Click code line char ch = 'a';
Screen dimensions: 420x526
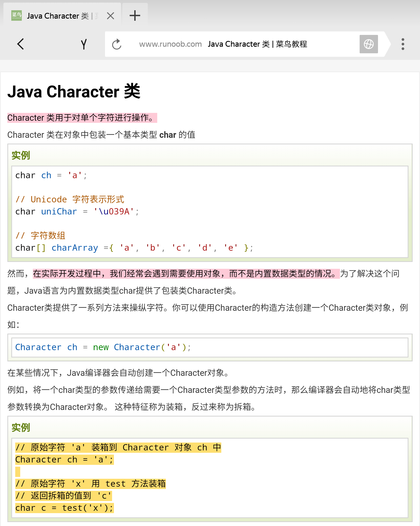point(51,175)
